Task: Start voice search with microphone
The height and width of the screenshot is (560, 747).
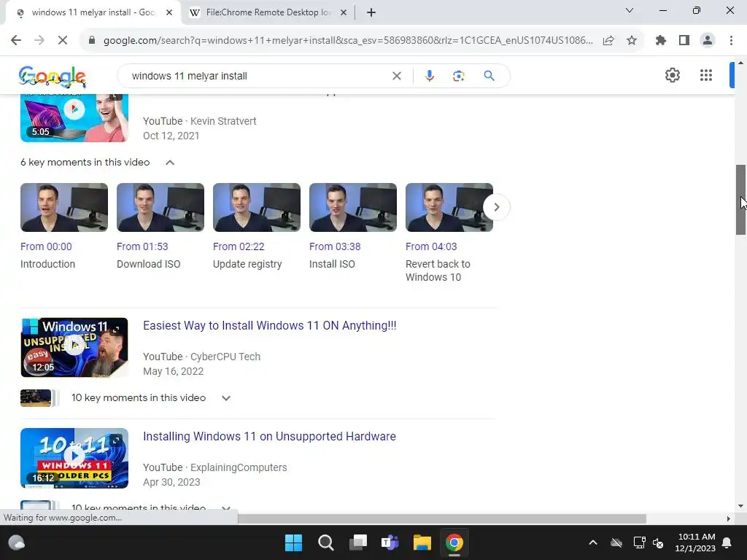Action: pos(429,76)
